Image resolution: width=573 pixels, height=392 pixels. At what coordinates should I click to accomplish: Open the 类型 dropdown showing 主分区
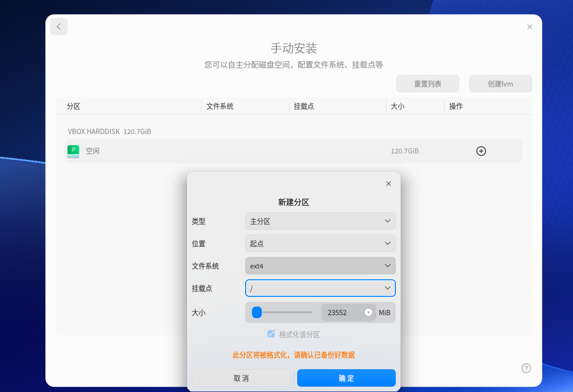(x=320, y=221)
